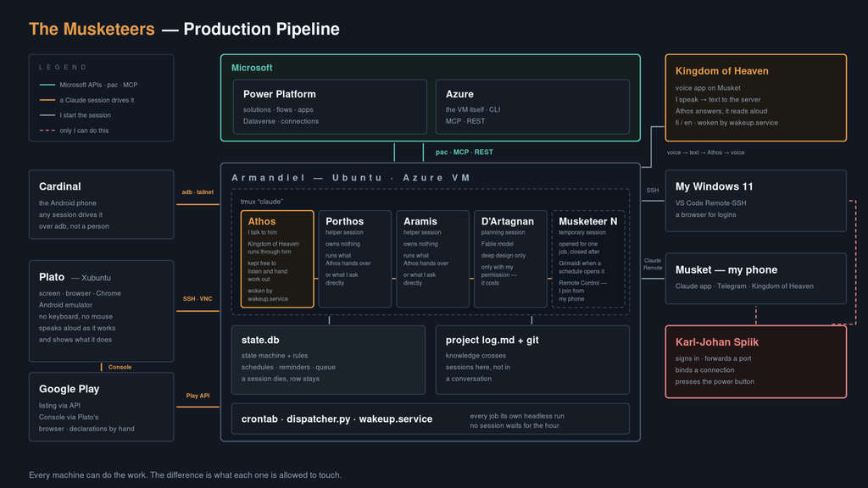
Task: Click "the VM itself · CLI" text
Action: (x=473, y=109)
